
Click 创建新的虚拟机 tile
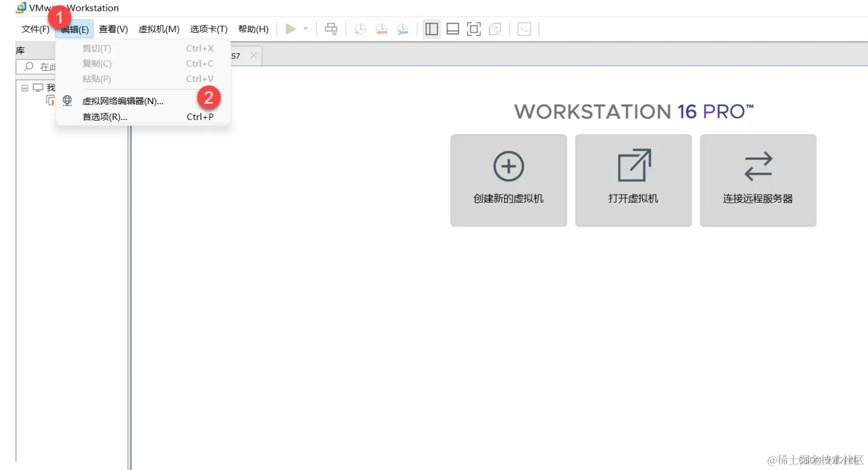coord(508,181)
